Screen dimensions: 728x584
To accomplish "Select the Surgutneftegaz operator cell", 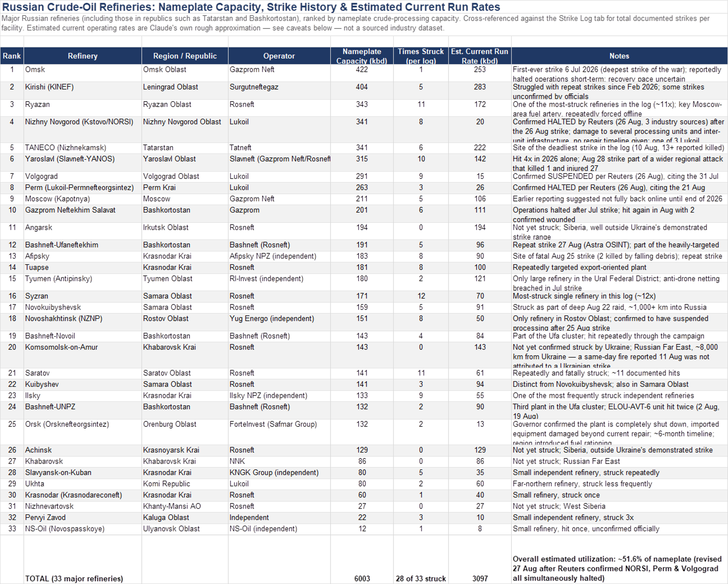I will point(279,90).
